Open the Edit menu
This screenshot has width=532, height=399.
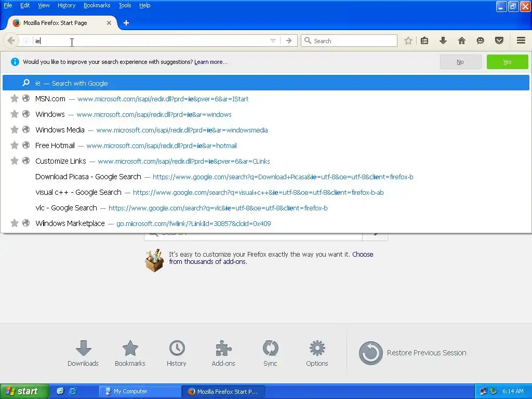coord(25,5)
